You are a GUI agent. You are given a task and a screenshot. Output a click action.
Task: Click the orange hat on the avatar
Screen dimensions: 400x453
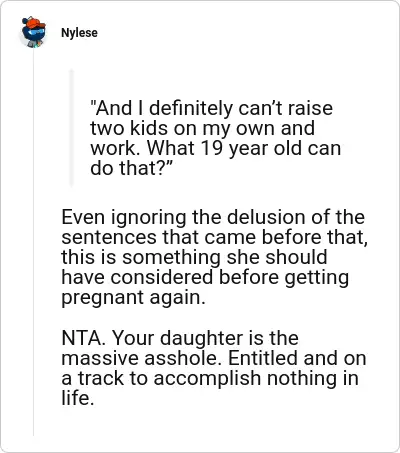click(x=35, y=23)
